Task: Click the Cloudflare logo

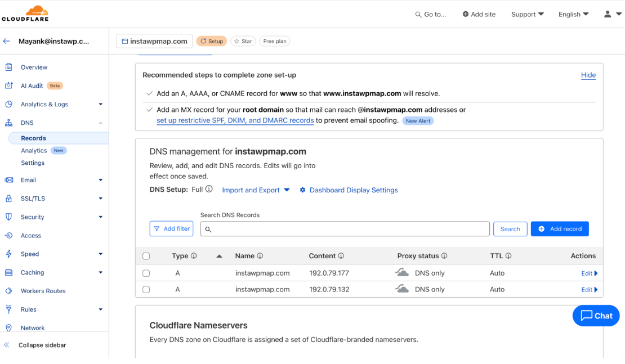Action: [25, 14]
